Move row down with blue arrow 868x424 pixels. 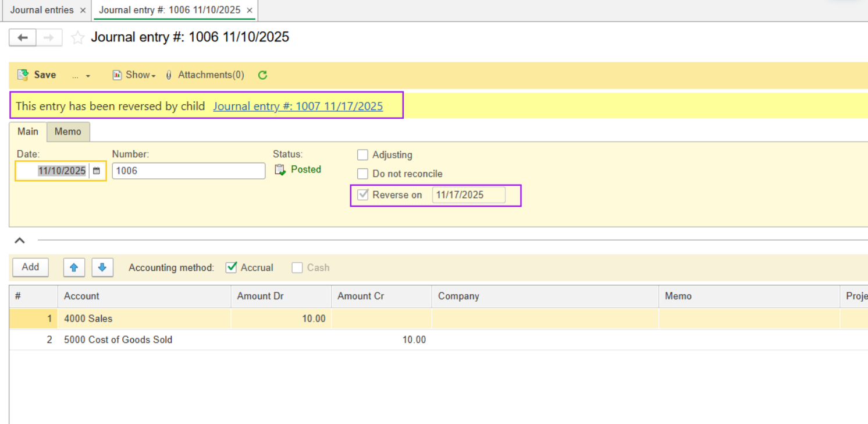pos(102,267)
